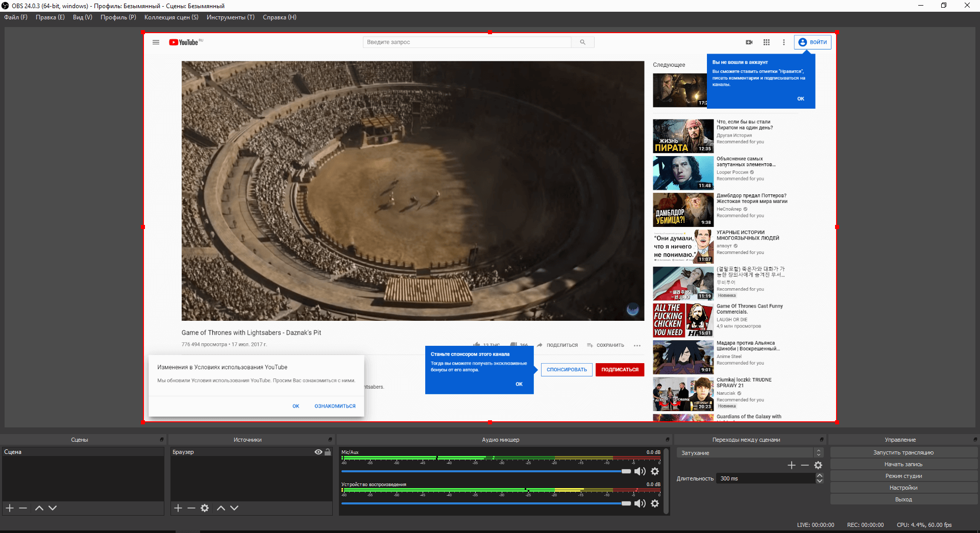Click Начать запись button

[x=903, y=464]
